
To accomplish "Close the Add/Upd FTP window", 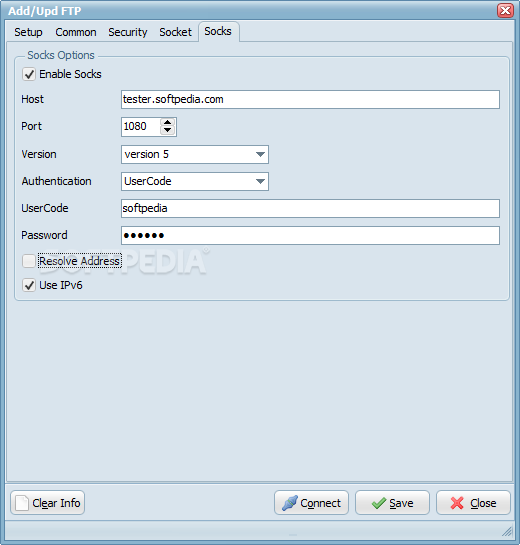I will point(505,10).
